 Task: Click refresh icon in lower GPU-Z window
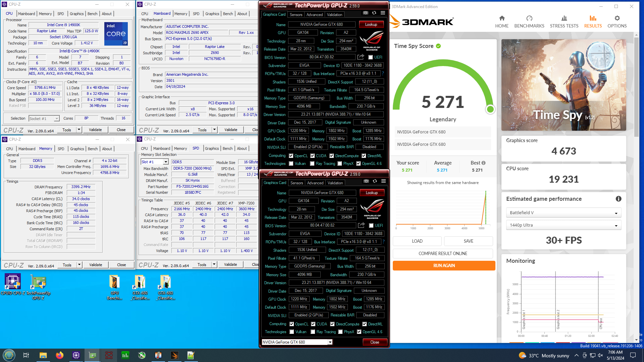(375, 181)
